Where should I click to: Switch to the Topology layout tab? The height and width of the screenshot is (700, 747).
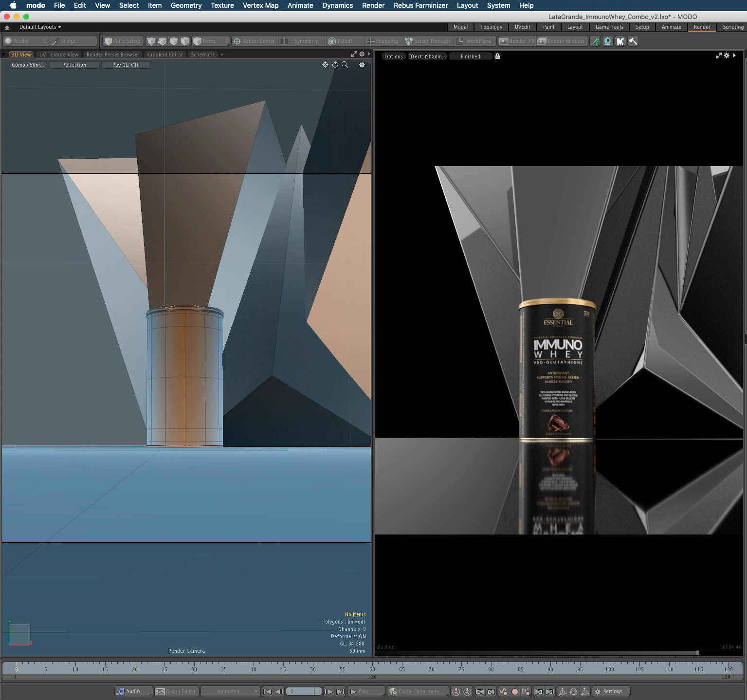[491, 27]
